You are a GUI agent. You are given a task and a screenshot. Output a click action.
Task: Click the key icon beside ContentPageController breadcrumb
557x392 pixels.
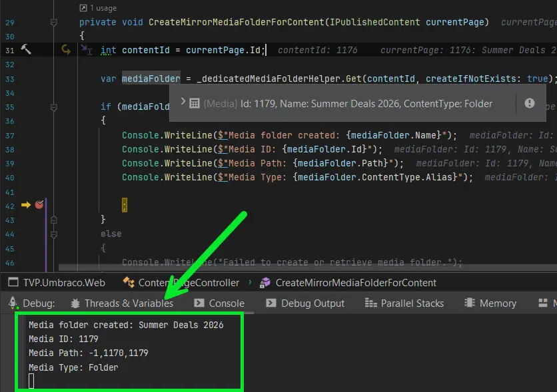(x=131, y=282)
